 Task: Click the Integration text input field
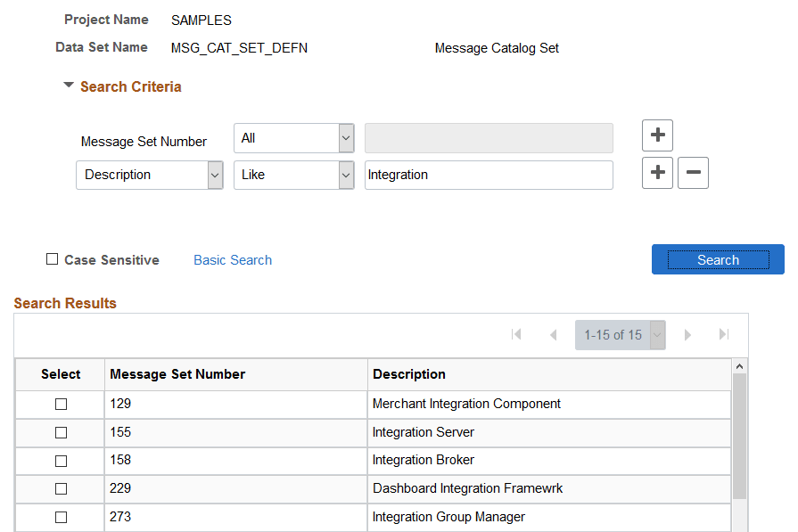coord(489,175)
